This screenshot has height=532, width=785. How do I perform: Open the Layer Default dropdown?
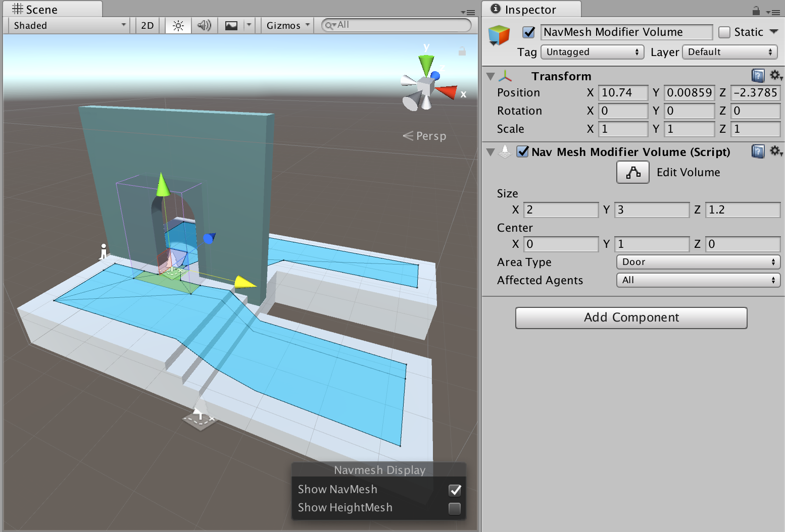pos(729,51)
